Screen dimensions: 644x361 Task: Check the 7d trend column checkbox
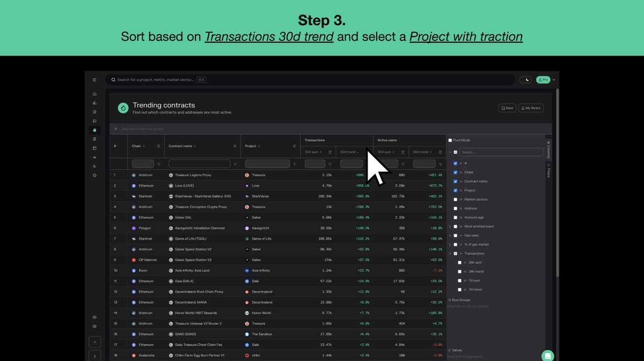pos(459,290)
